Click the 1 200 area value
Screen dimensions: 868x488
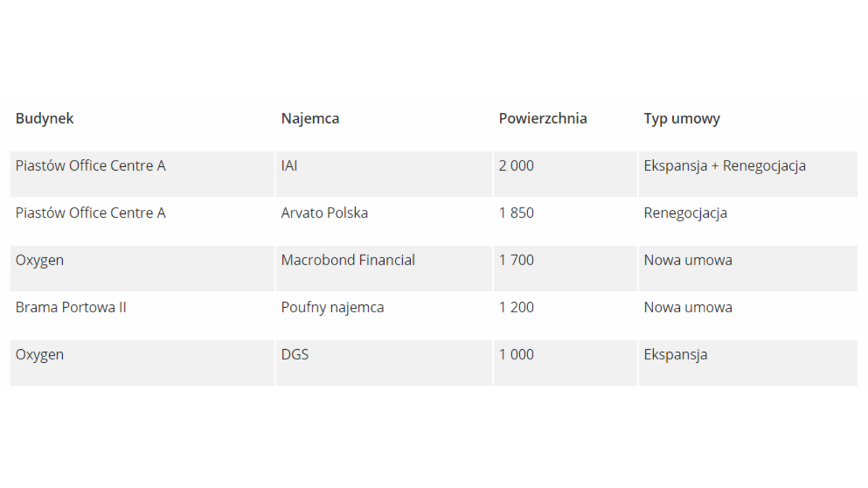pyautogui.click(x=516, y=307)
